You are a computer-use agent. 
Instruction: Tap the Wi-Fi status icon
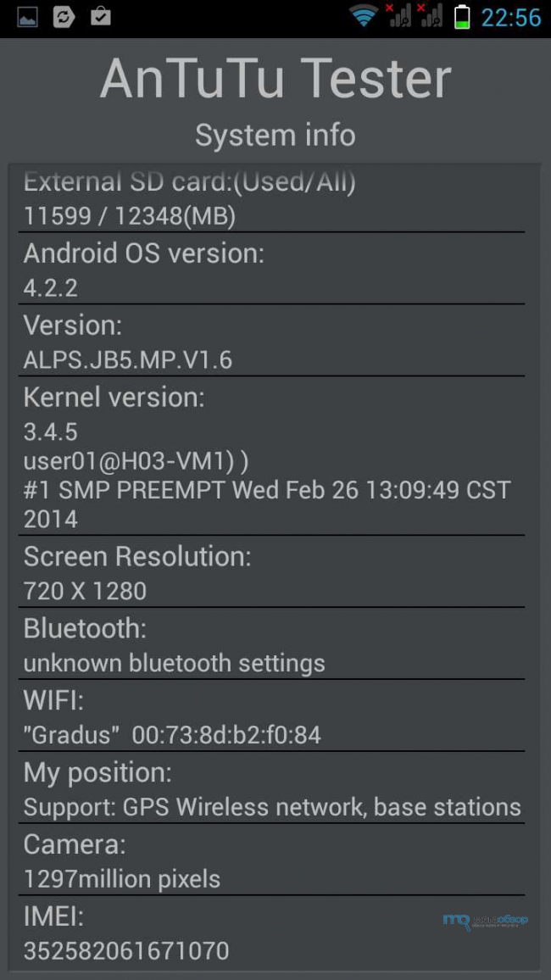(x=364, y=16)
